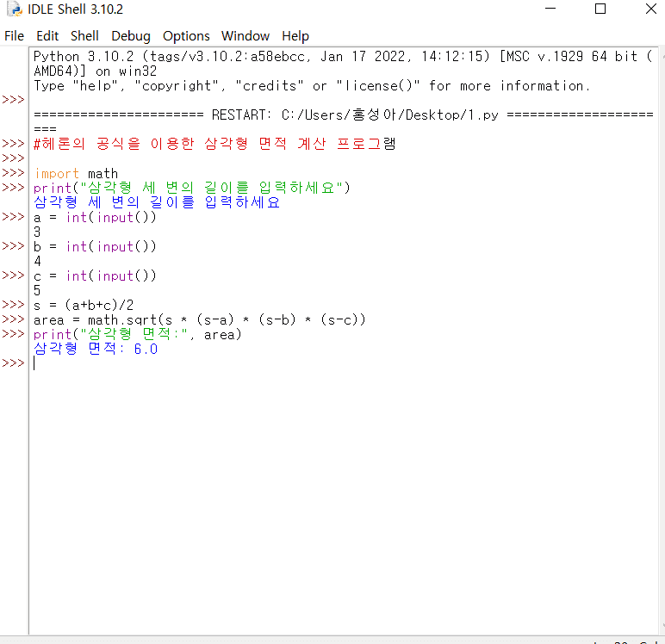The image size is (665, 644).
Task: Click the 'a = int(input())' line
Action: coord(95,218)
